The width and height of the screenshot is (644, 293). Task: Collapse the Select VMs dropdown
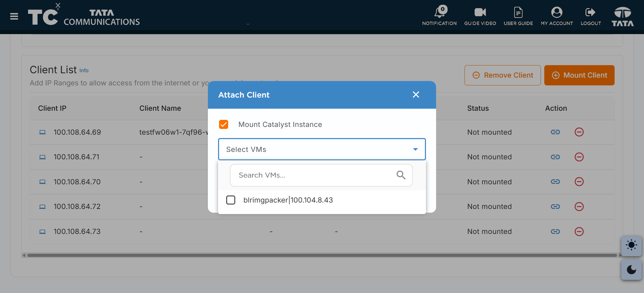[415, 149]
